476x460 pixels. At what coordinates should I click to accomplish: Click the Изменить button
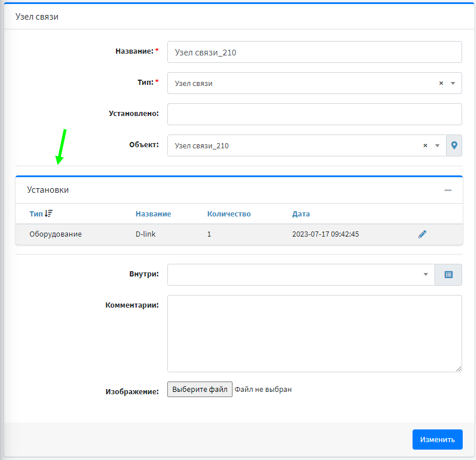click(437, 439)
